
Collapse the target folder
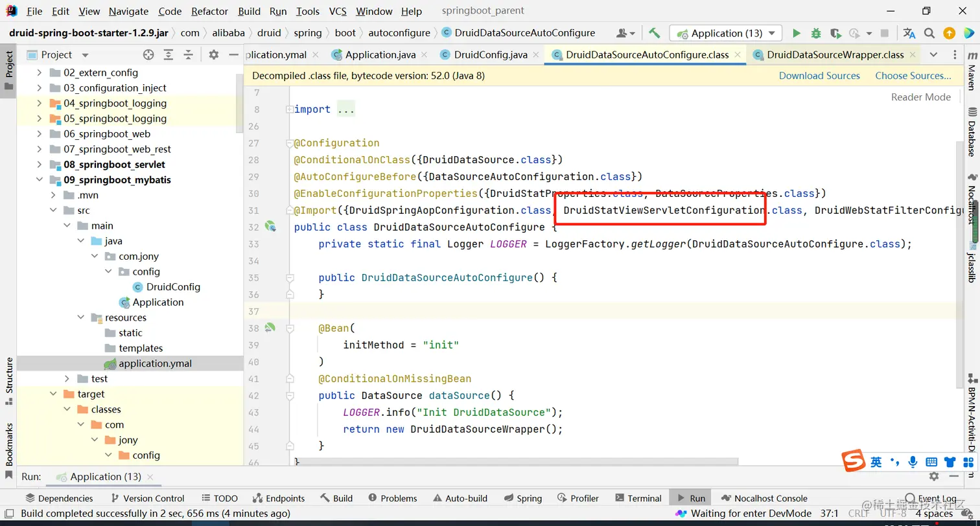pos(53,394)
